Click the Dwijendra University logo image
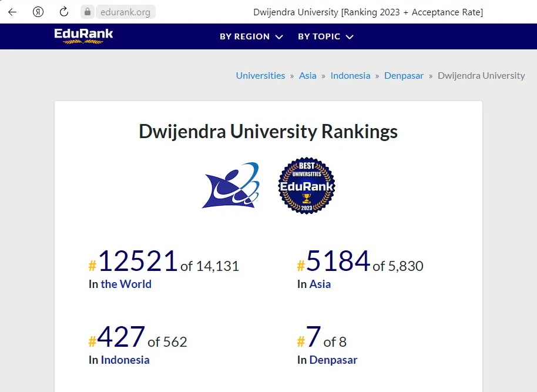The image size is (537, 392). tap(231, 185)
